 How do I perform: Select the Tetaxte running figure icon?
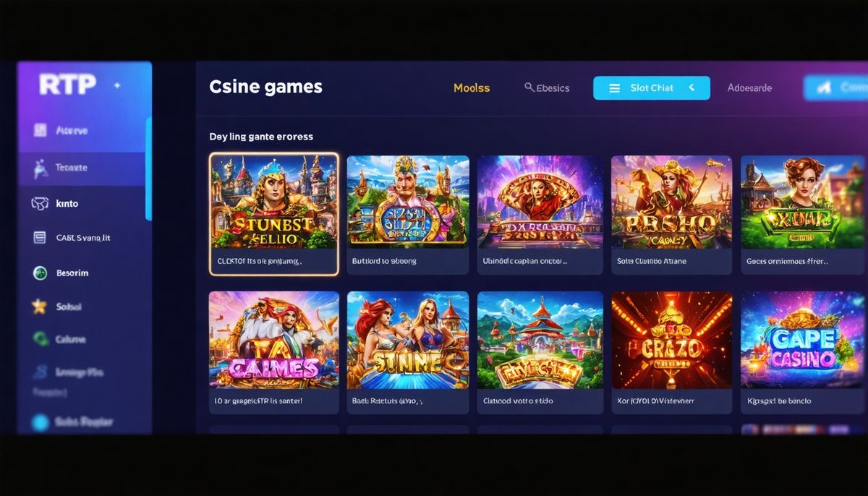(x=41, y=168)
